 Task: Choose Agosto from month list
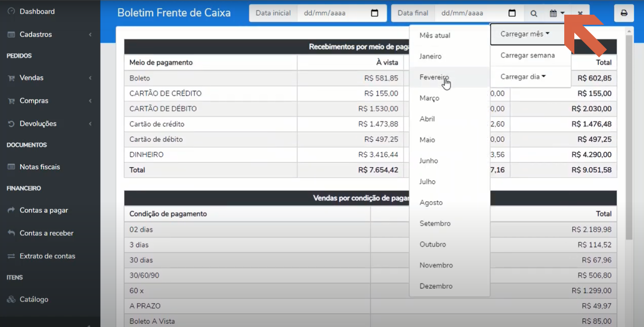[450, 203]
